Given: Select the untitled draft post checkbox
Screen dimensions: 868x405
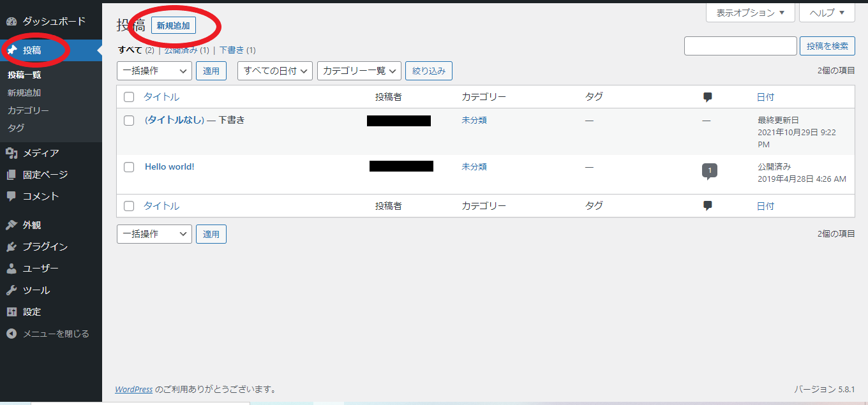Looking at the screenshot, I should pos(129,121).
